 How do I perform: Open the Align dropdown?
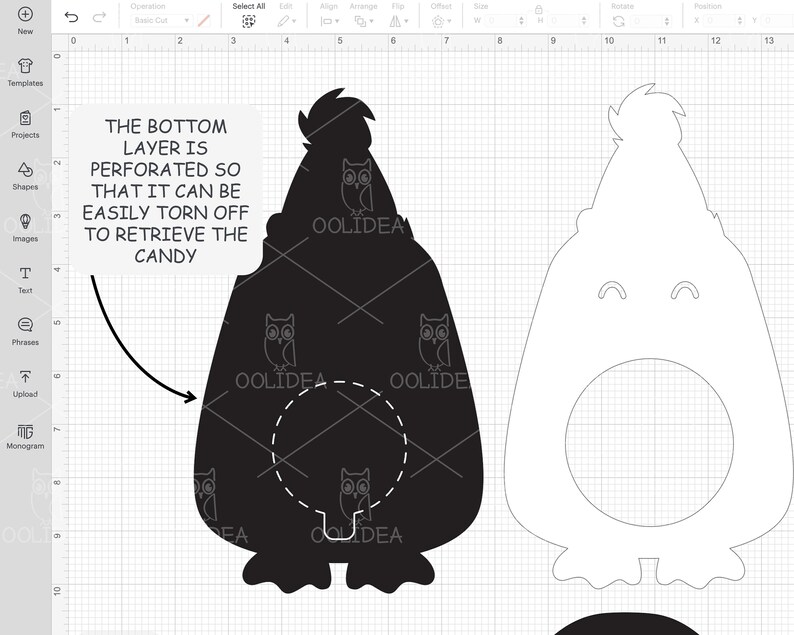coord(330,21)
